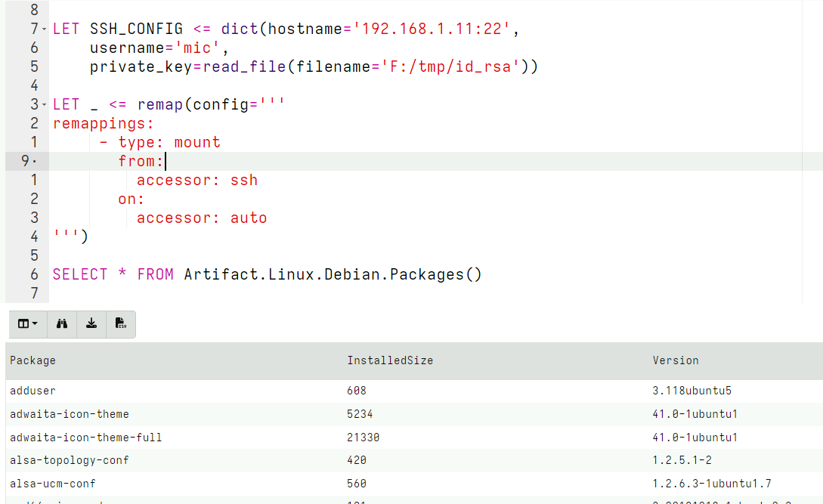Sort results by the Package column
823x504 pixels.
pyautogui.click(x=32, y=360)
